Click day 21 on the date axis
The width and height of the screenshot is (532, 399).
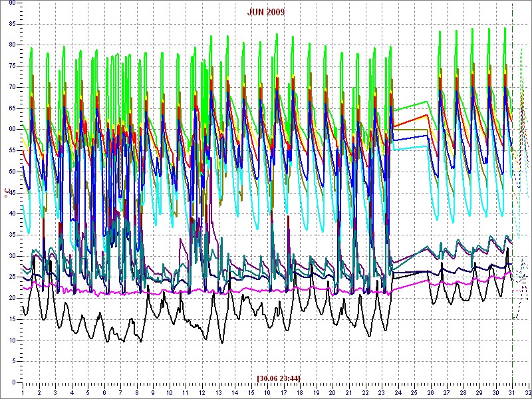coord(349,392)
